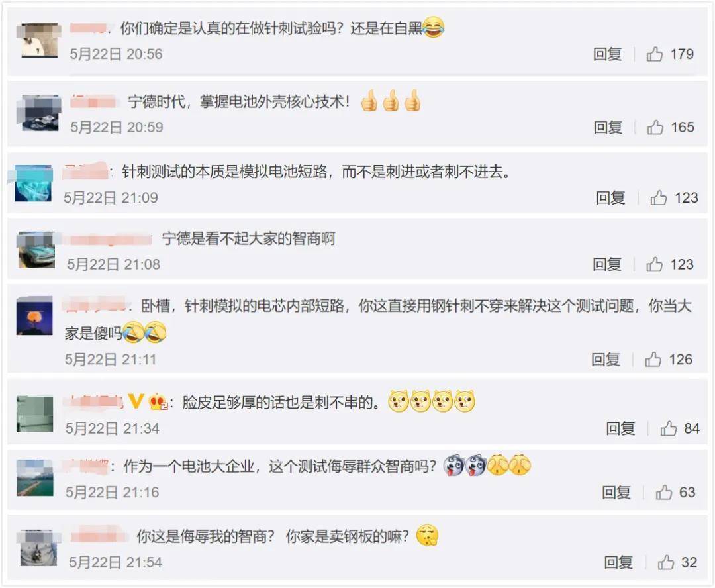Open avatar of the 21:11 commenter
This screenshot has width=715, height=588.
point(34,316)
